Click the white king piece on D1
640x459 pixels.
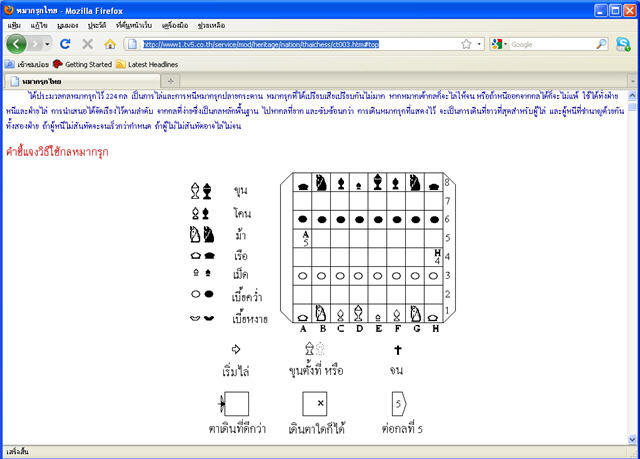pyautogui.click(x=358, y=313)
